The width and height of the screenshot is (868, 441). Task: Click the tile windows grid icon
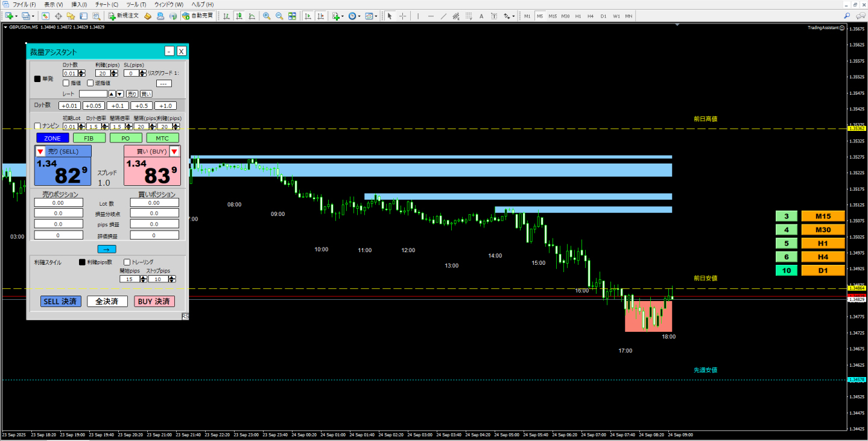[x=292, y=16]
